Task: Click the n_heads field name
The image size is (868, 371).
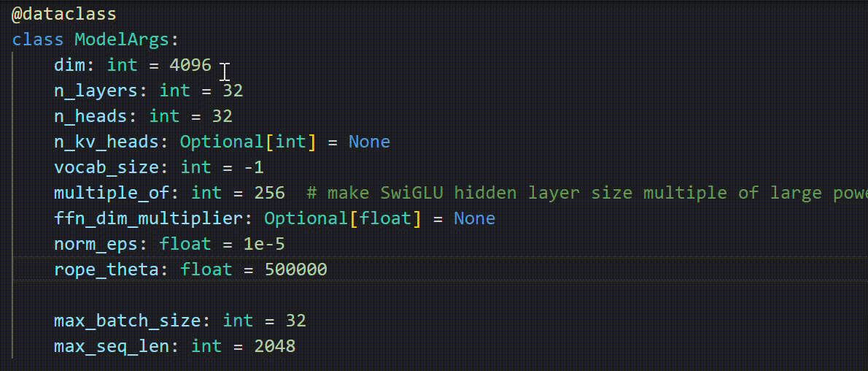Action: [x=90, y=116]
